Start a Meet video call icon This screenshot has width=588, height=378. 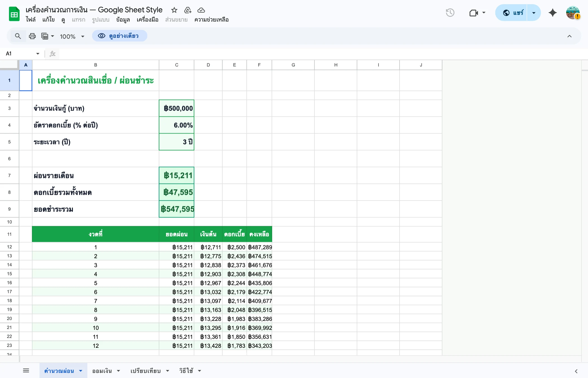click(x=473, y=13)
